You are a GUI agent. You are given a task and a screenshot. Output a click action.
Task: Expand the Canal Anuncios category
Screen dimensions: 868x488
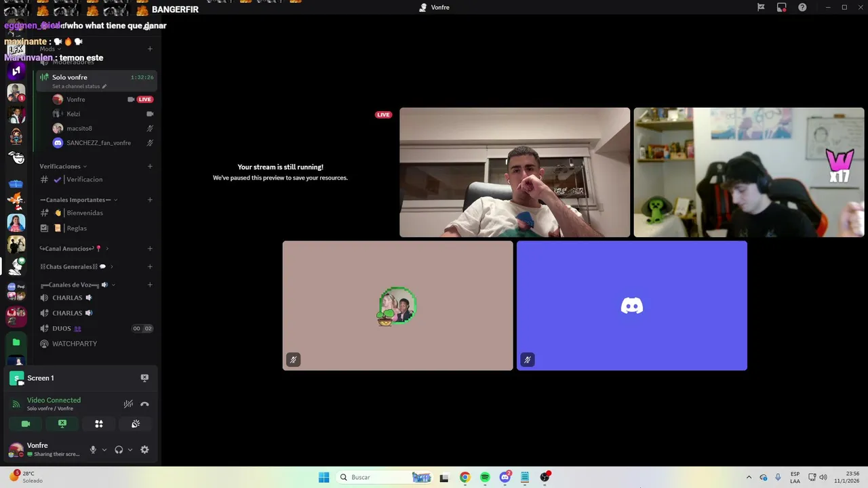(x=73, y=249)
